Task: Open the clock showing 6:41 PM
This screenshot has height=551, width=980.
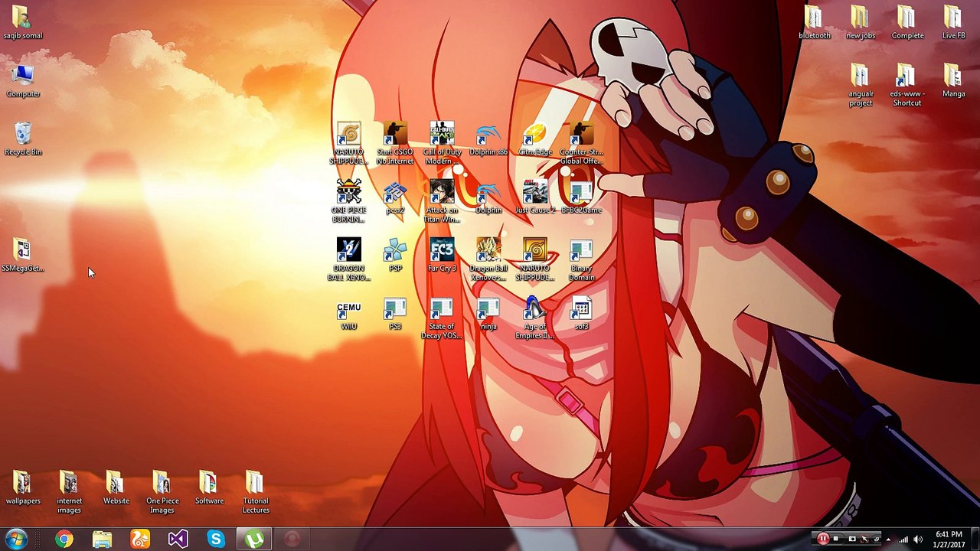Action: [x=949, y=540]
